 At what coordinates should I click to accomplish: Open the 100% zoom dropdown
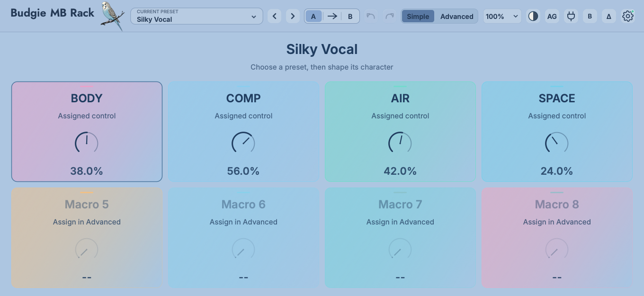pos(502,16)
